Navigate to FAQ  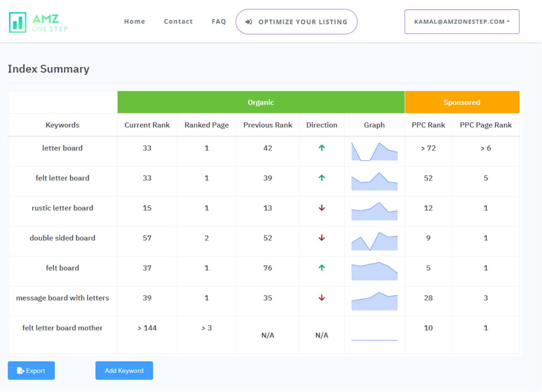click(x=219, y=22)
